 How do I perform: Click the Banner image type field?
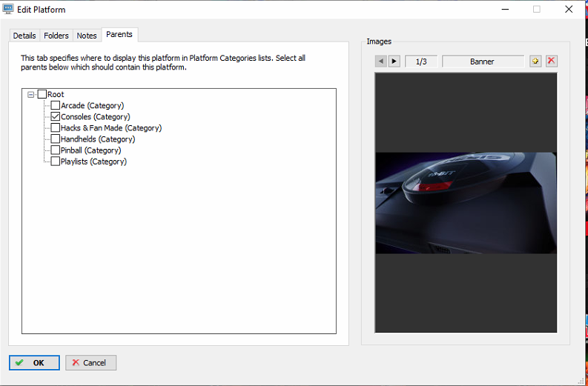coord(483,61)
